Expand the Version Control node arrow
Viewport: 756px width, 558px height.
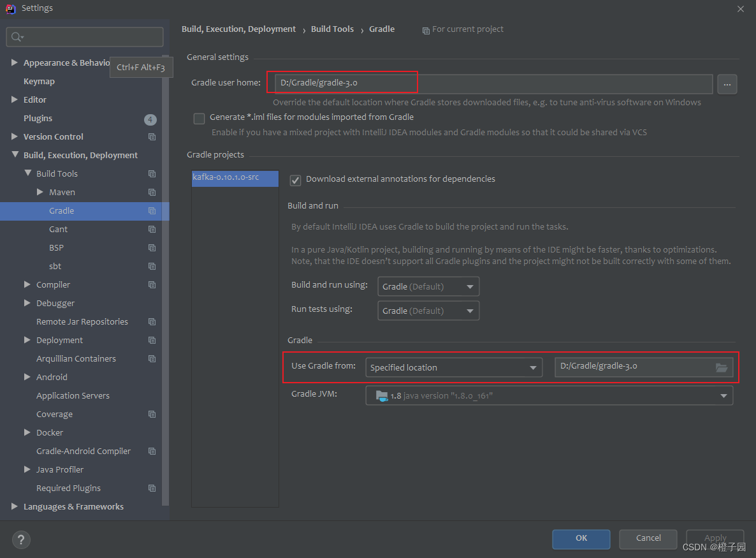click(x=15, y=136)
